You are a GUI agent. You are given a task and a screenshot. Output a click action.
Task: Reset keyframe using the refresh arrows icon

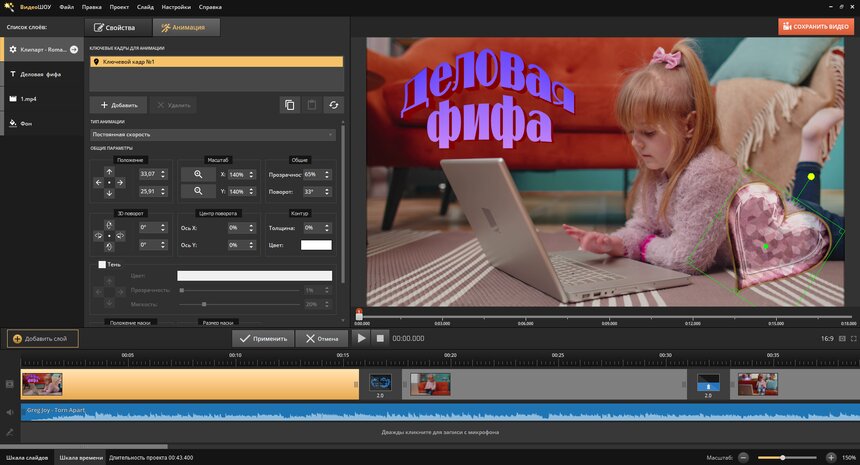click(333, 105)
